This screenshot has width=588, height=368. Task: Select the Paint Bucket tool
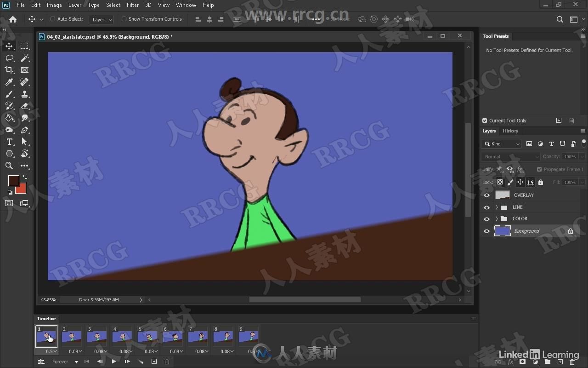click(x=9, y=118)
